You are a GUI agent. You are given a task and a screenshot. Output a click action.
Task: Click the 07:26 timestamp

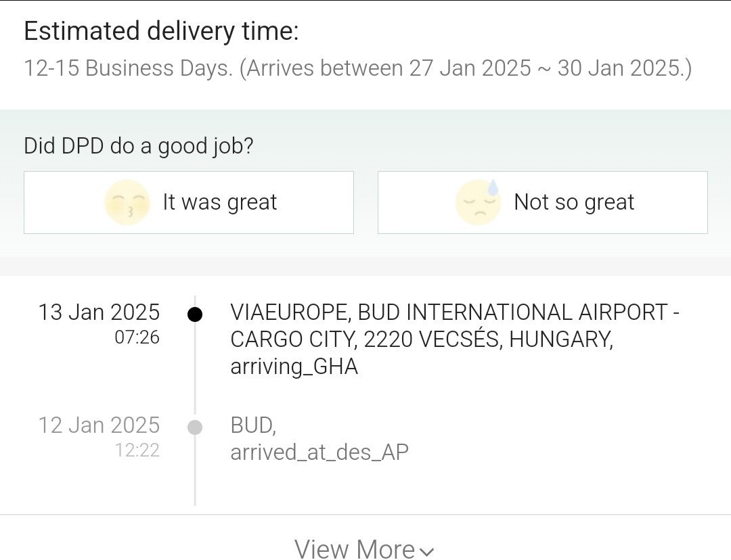(x=137, y=337)
